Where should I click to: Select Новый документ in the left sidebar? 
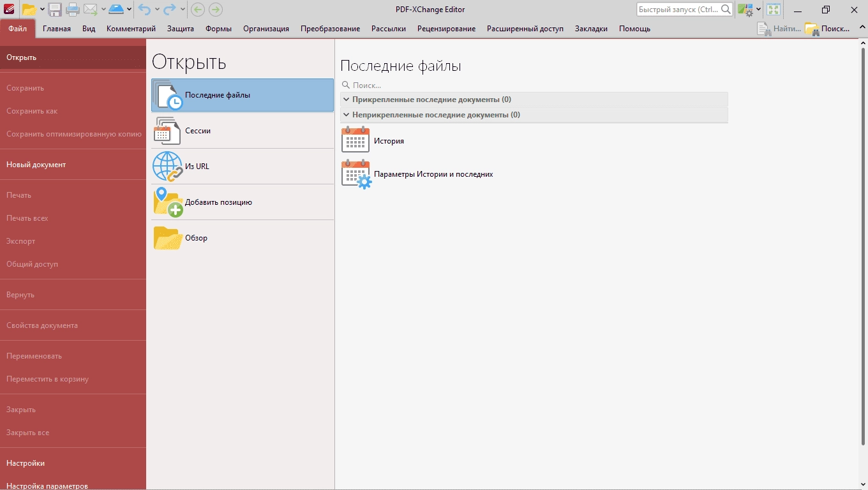73,165
